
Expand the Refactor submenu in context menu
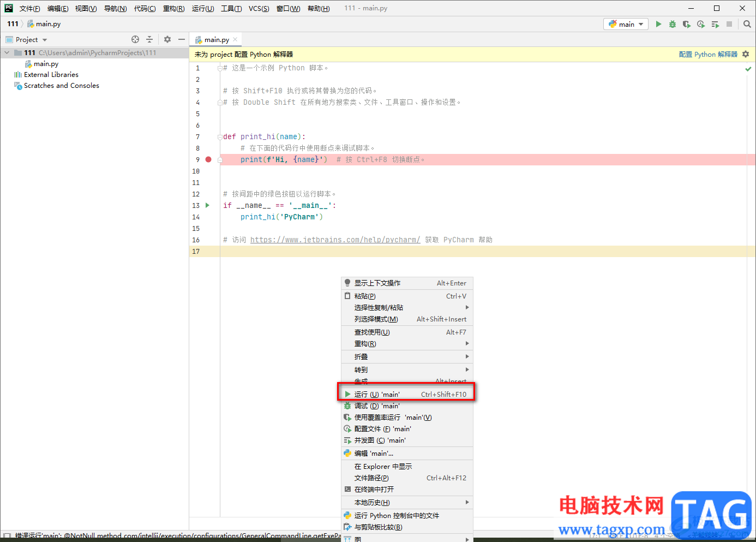pos(407,343)
